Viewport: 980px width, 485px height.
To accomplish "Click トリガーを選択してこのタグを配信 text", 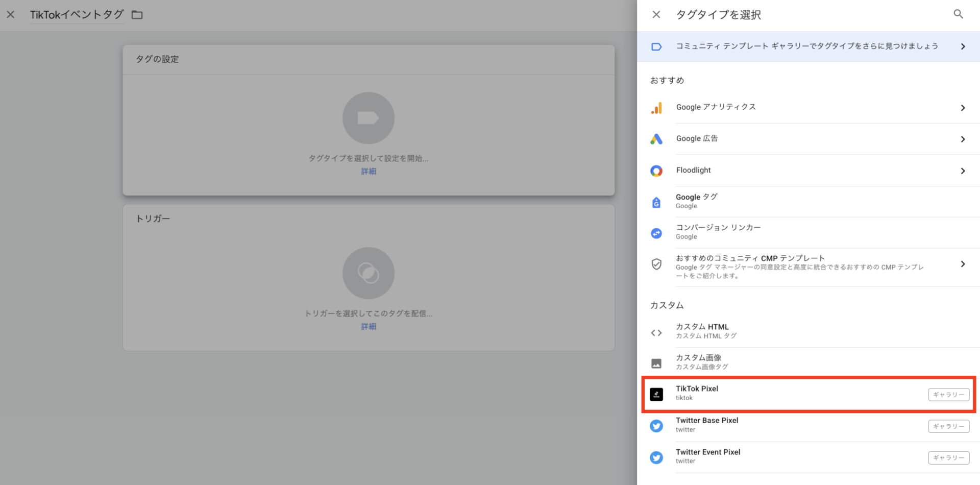I will pos(369,313).
